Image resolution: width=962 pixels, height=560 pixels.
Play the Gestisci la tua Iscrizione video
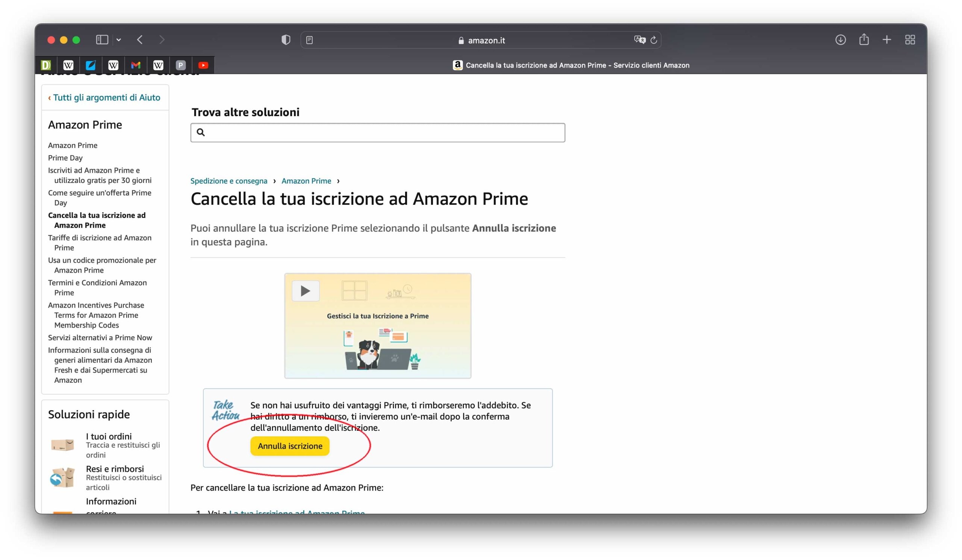tap(306, 291)
